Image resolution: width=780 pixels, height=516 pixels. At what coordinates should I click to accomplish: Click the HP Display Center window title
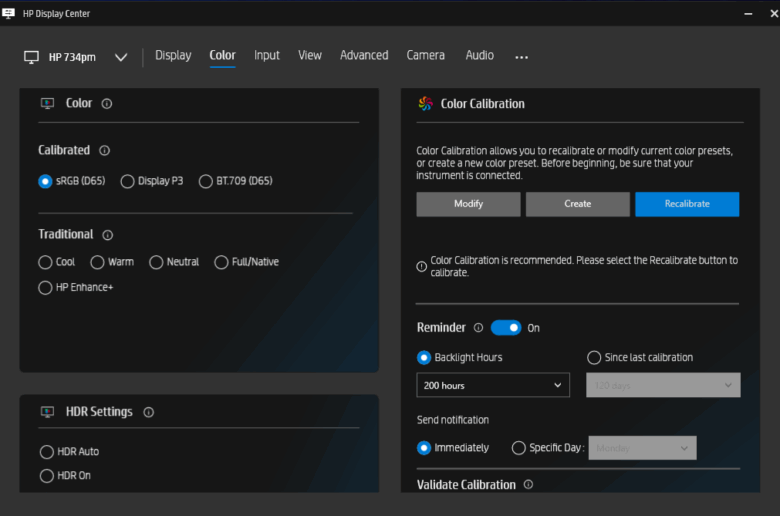pos(56,14)
